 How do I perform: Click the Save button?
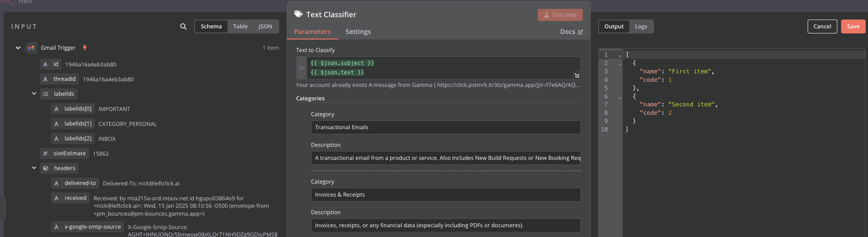pos(853,26)
